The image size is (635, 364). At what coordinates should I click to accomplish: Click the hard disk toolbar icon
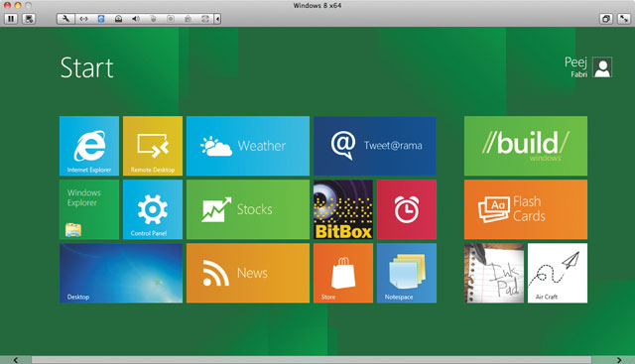(x=118, y=19)
